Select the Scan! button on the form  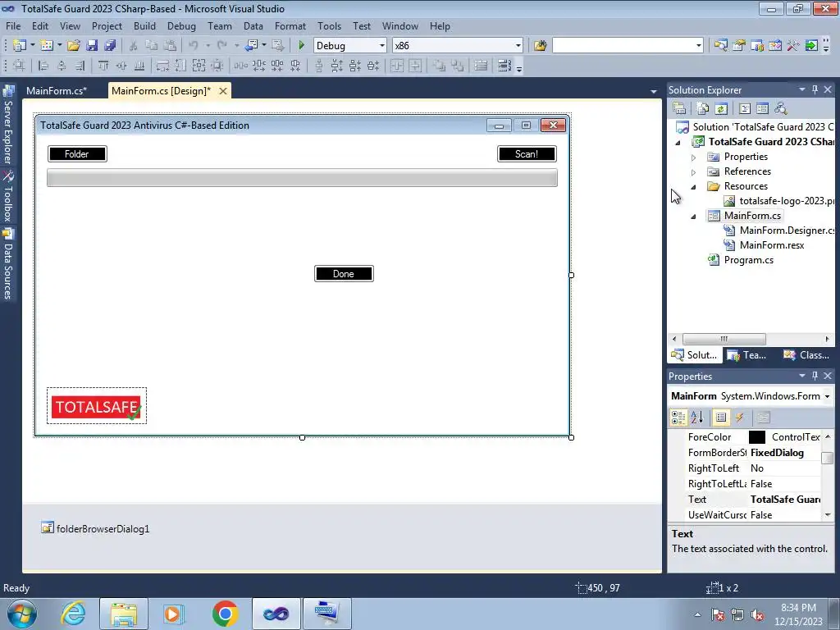pos(527,153)
